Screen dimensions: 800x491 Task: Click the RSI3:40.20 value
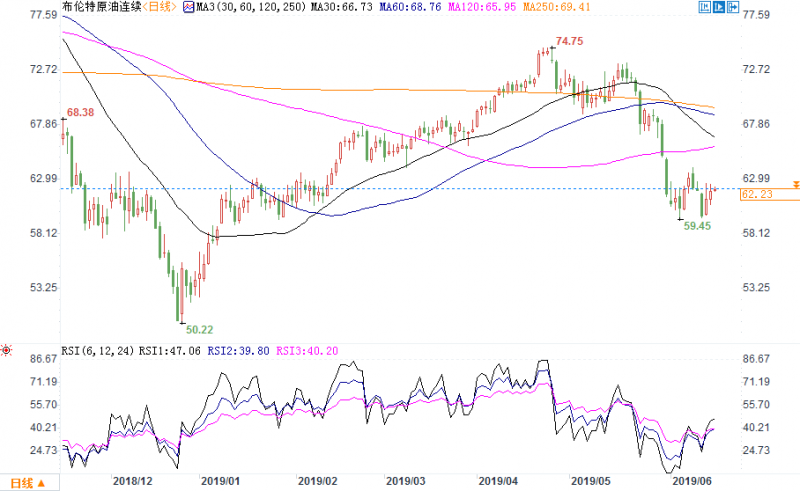point(307,351)
